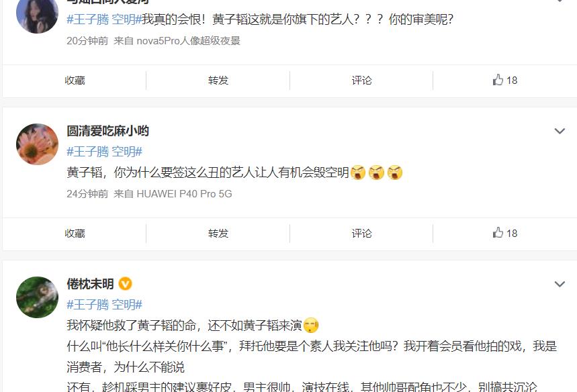Click 评论 under the 20分钟前 post
The image size is (577, 392).
pyautogui.click(x=362, y=80)
